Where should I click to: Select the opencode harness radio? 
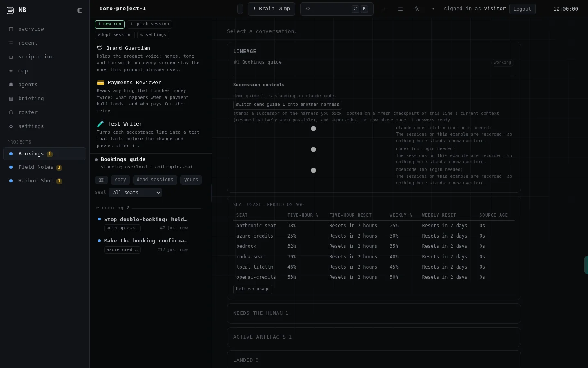point(313,171)
